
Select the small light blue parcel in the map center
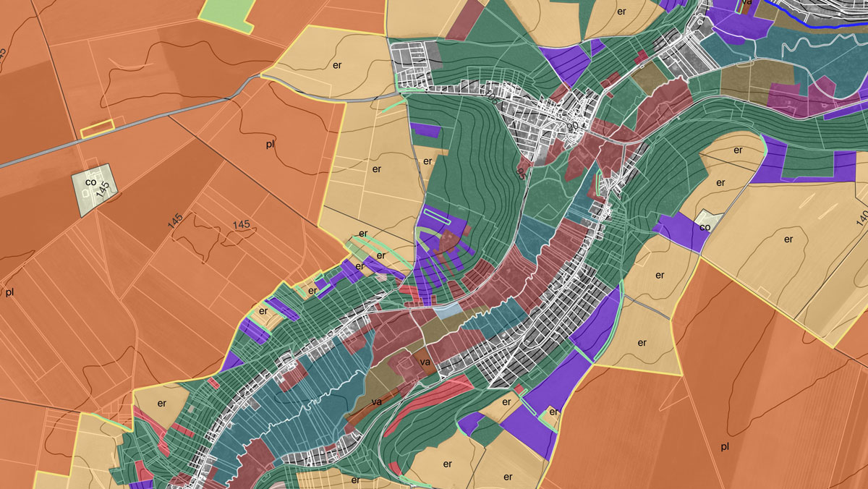pos(447,310)
